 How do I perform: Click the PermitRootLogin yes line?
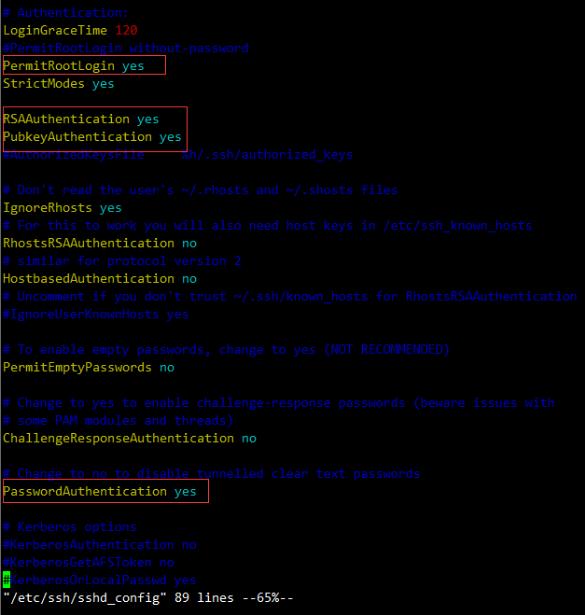(x=74, y=66)
